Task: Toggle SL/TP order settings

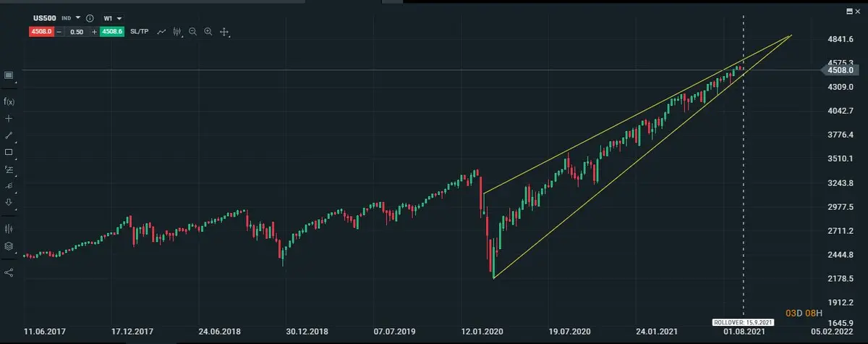Action: 139,32
